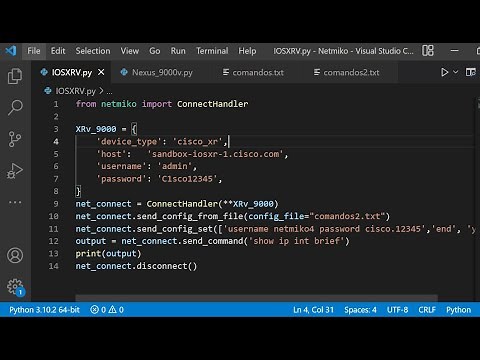The height and width of the screenshot is (360, 480).
Task: Open the Search view in activity bar
Action: tap(15, 107)
